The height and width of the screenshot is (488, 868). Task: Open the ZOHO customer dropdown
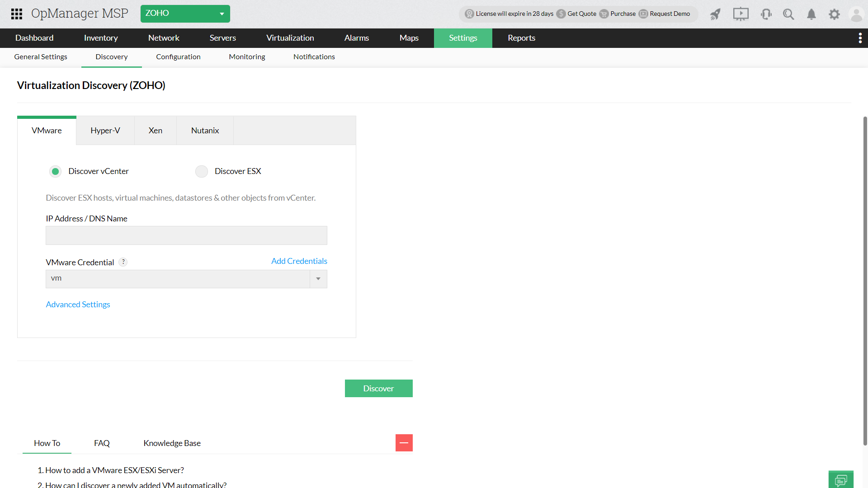tap(185, 14)
